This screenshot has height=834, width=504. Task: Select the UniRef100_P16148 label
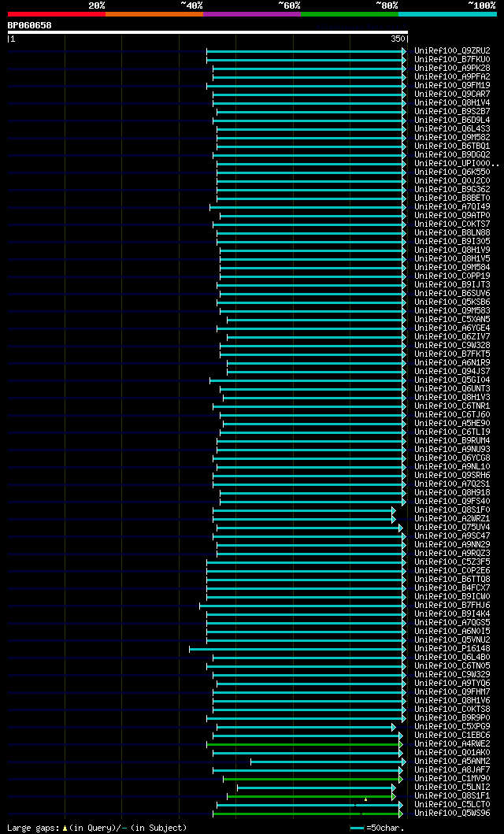453,649
